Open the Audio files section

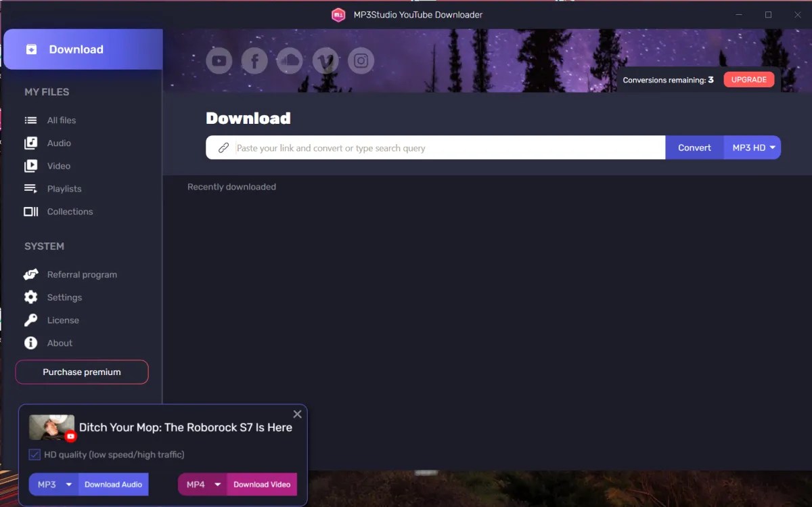coord(58,143)
